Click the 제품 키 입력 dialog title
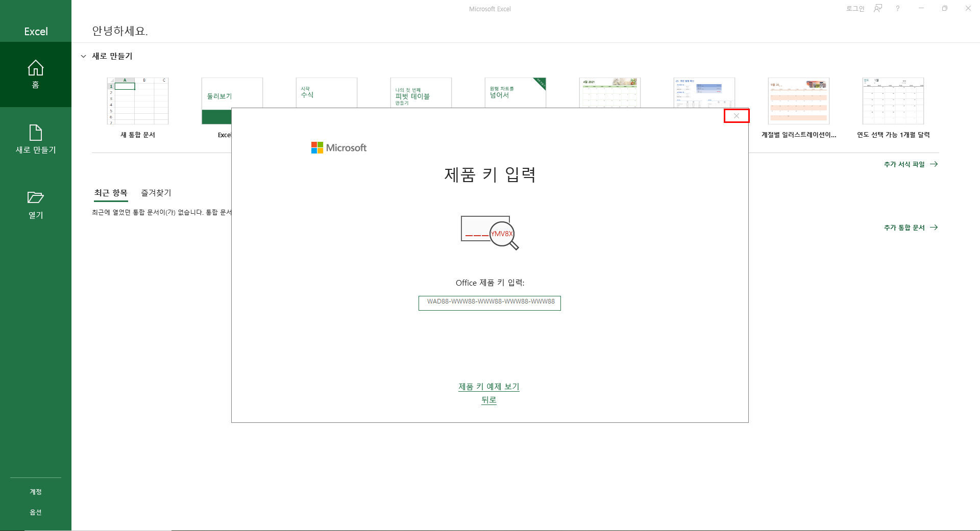The image size is (980, 531). tap(490, 174)
